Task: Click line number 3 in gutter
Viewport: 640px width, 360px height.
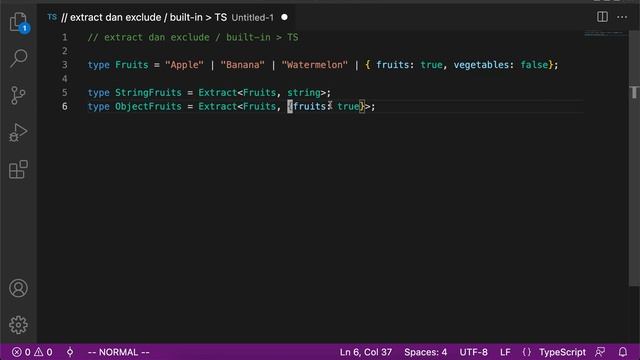Action: [x=64, y=65]
